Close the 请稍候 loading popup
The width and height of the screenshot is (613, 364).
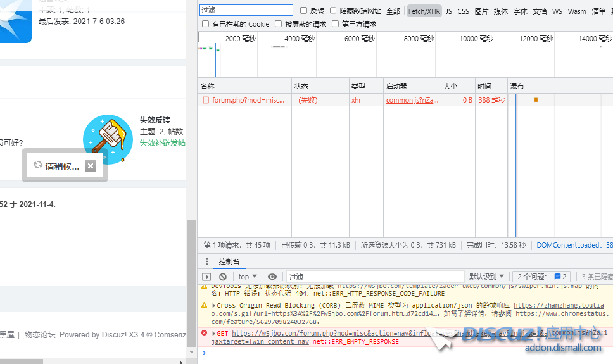(91, 166)
